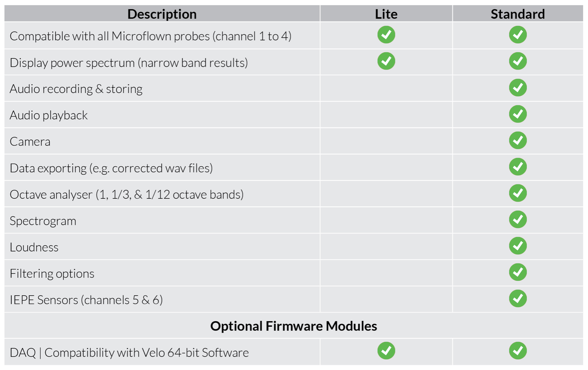Click the Standard checkmark for Audio recording & storing
The height and width of the screenshot is (370, 588).
pos(518,88)
